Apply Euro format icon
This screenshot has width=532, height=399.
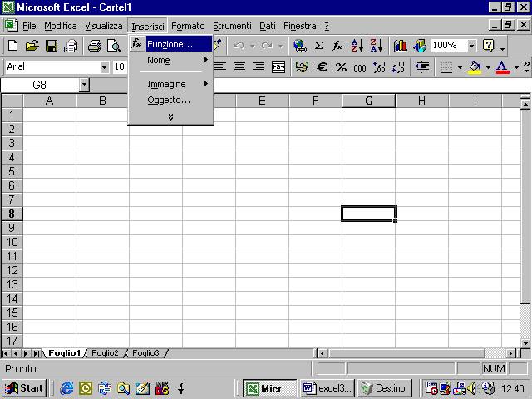pyautogui.click(x=322, y=66)
